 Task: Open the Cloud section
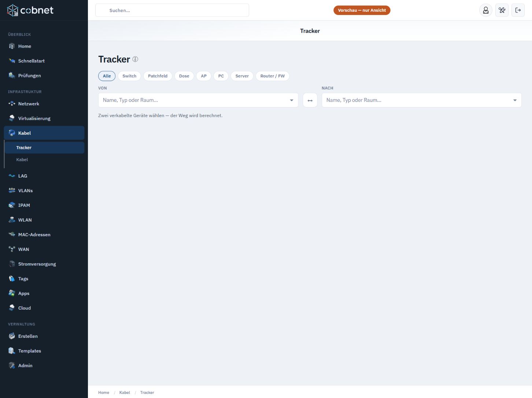click(44, 308)
